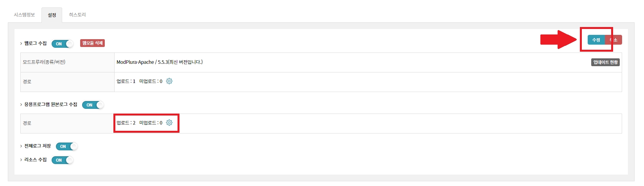
Task: Switch to the 시스템정보 tab
Action: (24, 15)
